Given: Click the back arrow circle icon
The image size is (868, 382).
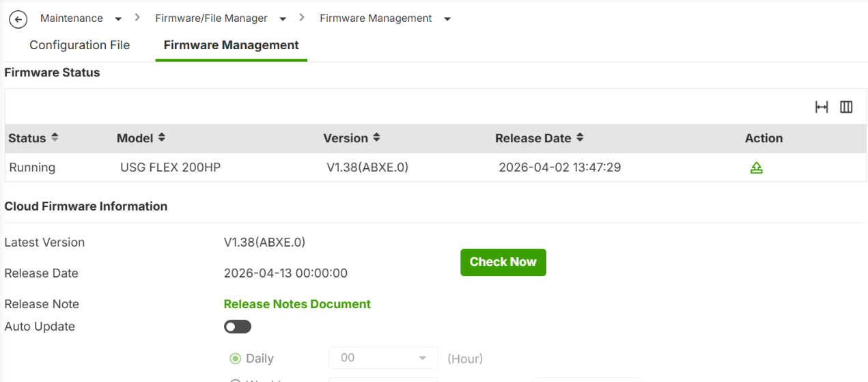Looking at the screenshot, I should (x=18, y=20).
